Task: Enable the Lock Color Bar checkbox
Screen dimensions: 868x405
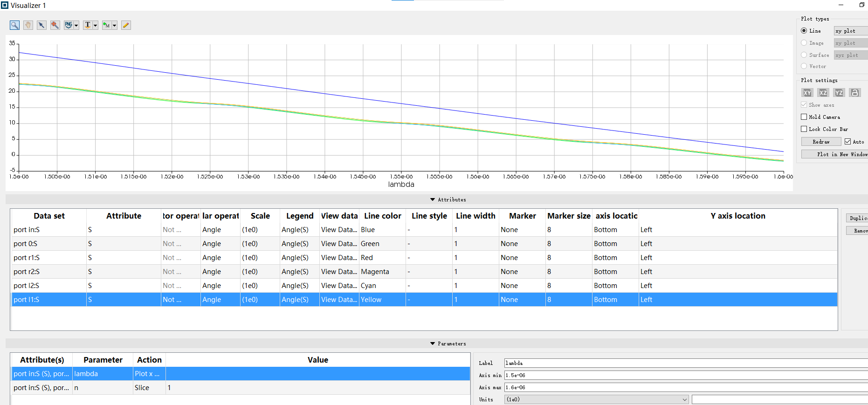Action: 804,129
